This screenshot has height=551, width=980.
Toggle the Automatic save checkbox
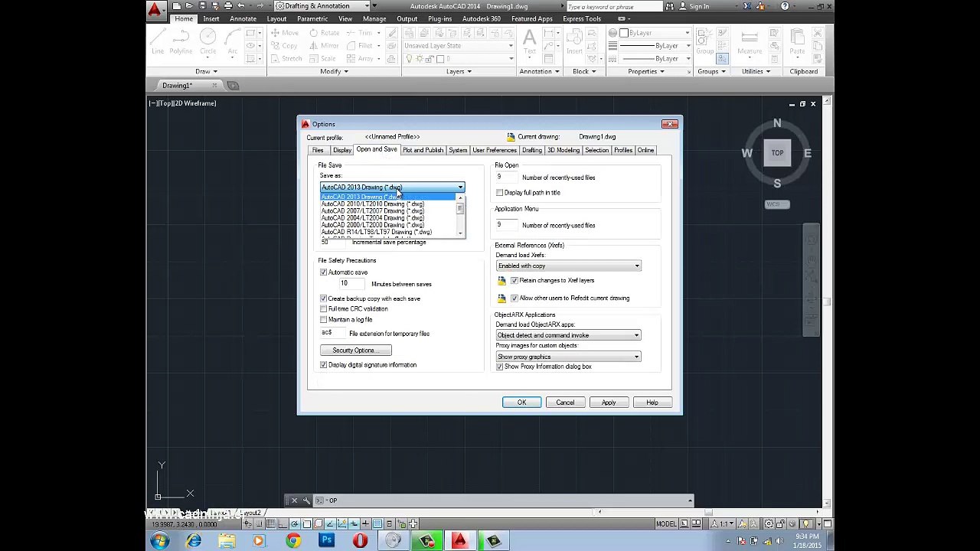pos(323,272)
